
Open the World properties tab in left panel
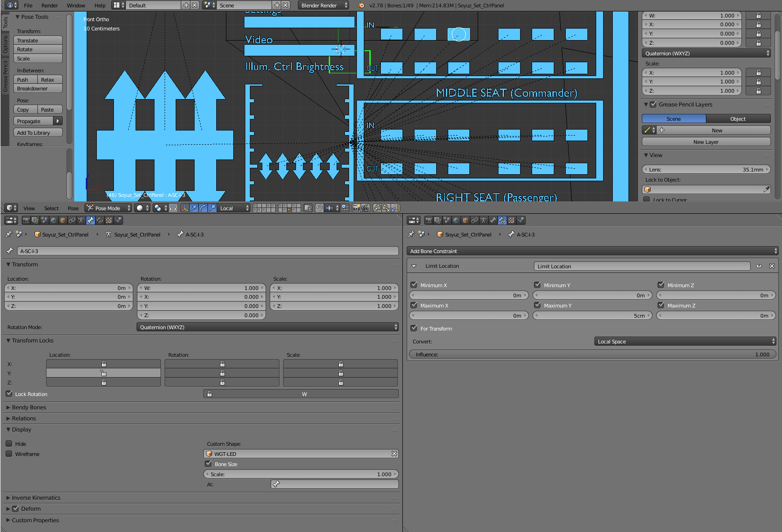pos(53,220)
